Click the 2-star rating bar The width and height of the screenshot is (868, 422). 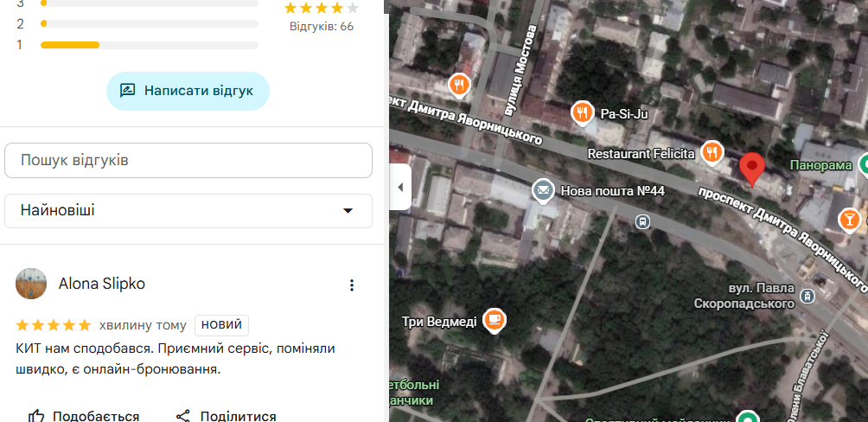click(x=150, y=24)
